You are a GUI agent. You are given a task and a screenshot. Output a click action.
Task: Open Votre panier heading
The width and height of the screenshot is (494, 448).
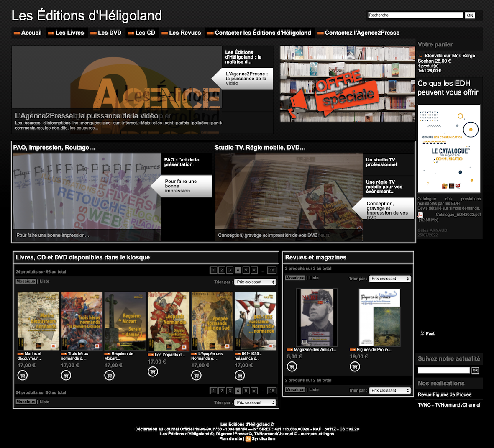435,44
